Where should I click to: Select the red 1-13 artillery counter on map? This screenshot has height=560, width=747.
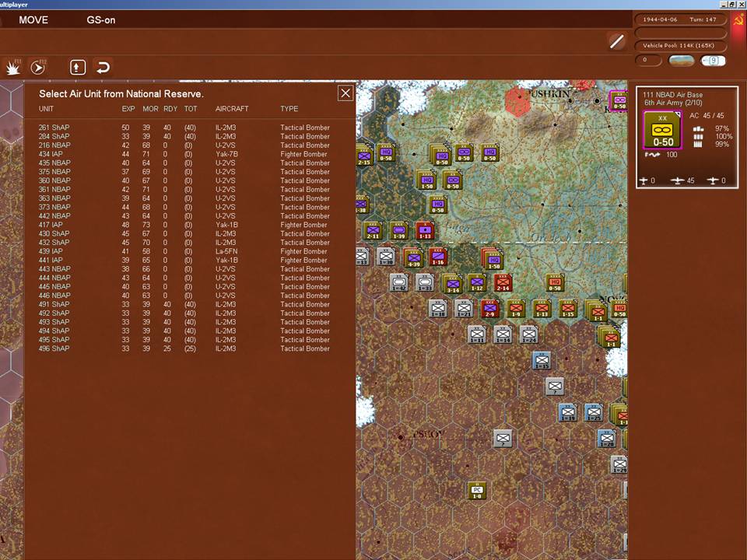425,231
